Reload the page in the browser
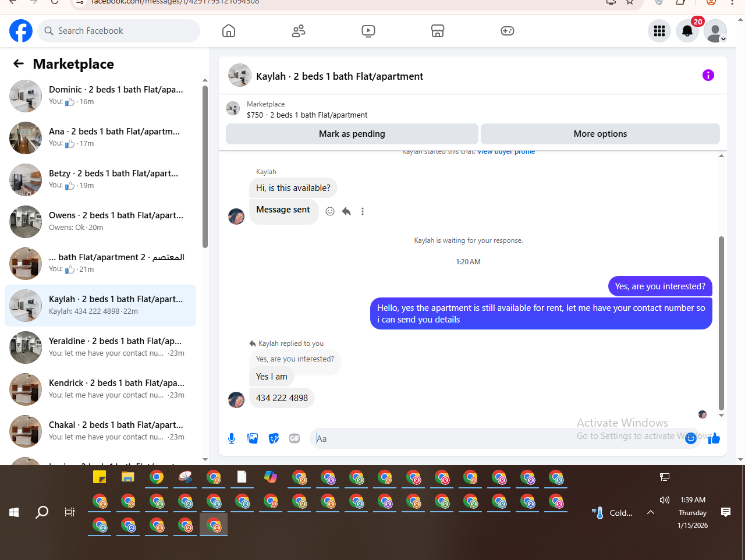The image size is (745, 560). point(55,2)
